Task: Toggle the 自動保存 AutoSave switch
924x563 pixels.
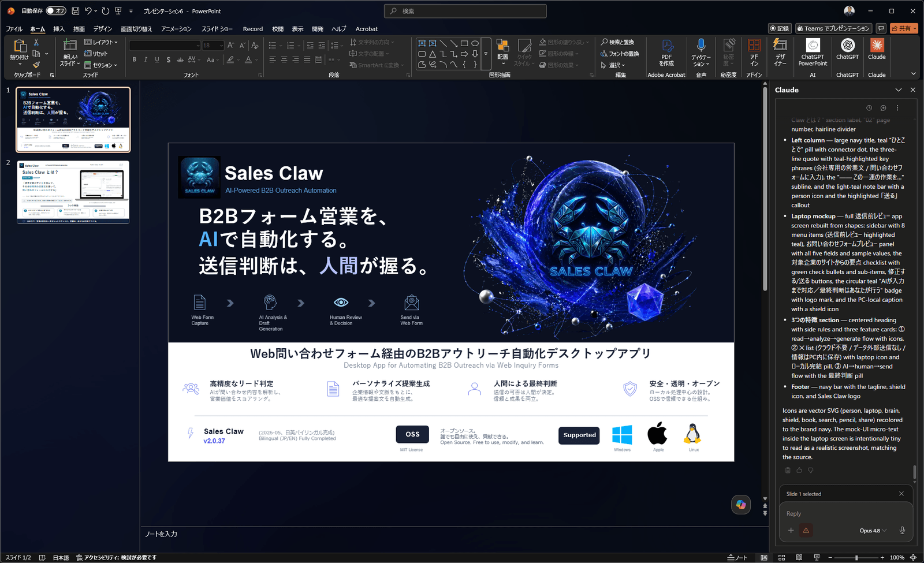Action: coord(56,11)
